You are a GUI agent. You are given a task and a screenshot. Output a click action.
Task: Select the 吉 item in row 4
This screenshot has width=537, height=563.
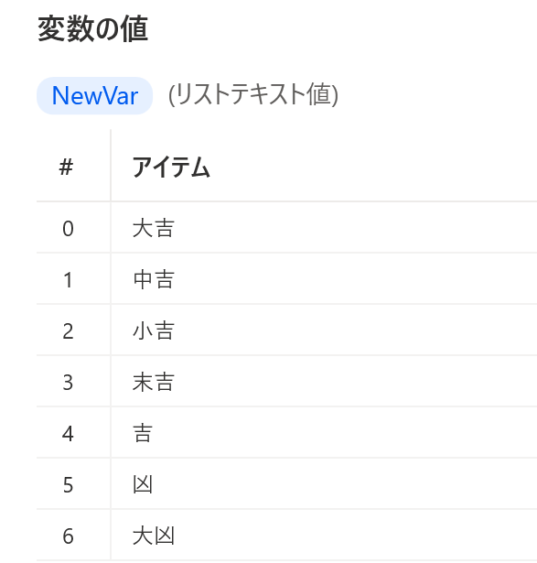coord(143,433)
